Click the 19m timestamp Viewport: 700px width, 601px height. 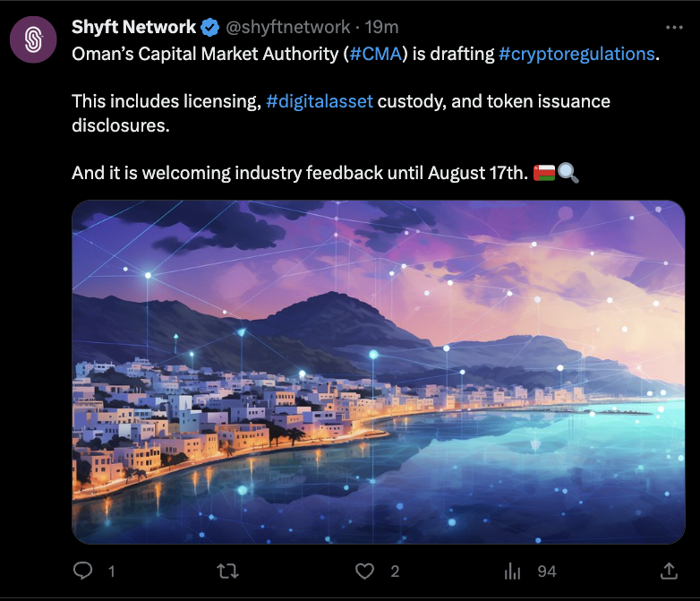(381, 27)
